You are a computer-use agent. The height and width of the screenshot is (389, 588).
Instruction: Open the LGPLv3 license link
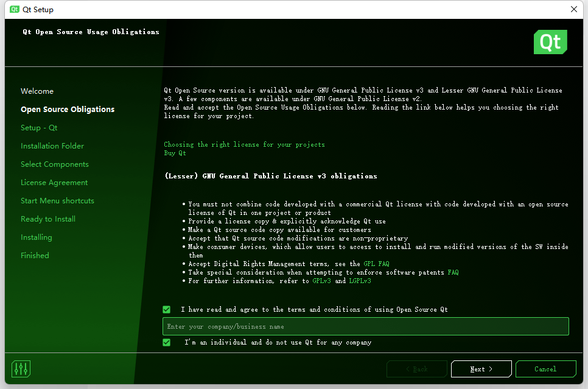click(360, 281)
